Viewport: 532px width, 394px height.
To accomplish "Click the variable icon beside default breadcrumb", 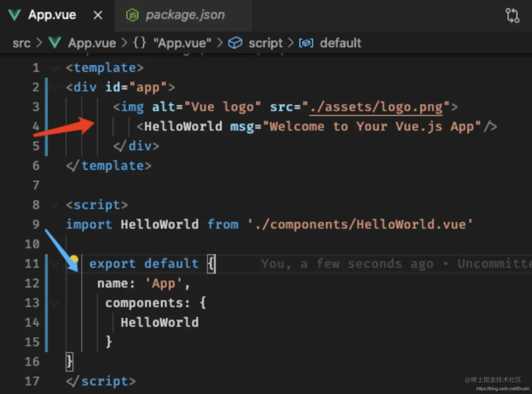I will tap(306, 43).
